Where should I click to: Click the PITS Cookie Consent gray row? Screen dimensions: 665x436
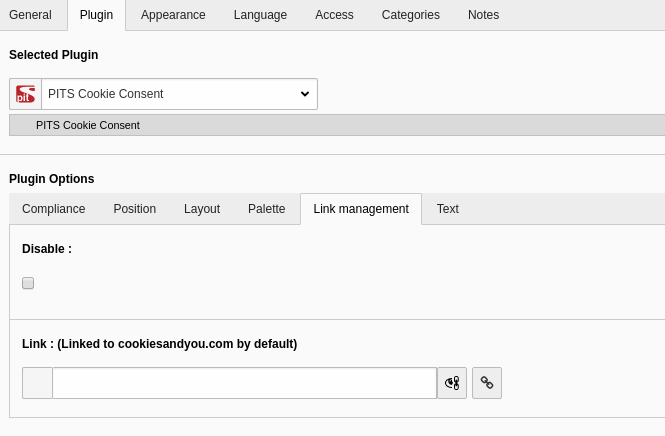337,125
